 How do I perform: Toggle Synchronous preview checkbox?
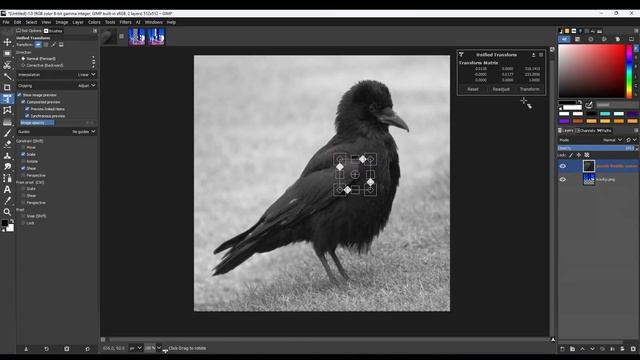point(27,116)
